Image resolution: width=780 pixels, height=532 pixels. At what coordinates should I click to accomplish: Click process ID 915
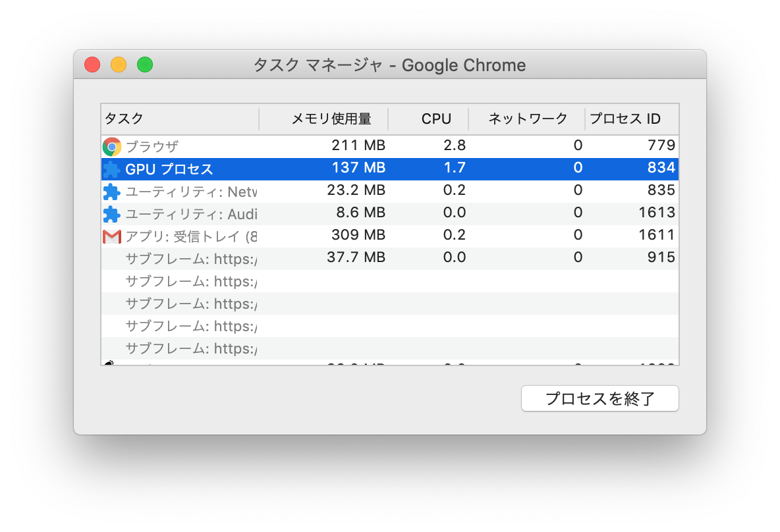[661, 257]
